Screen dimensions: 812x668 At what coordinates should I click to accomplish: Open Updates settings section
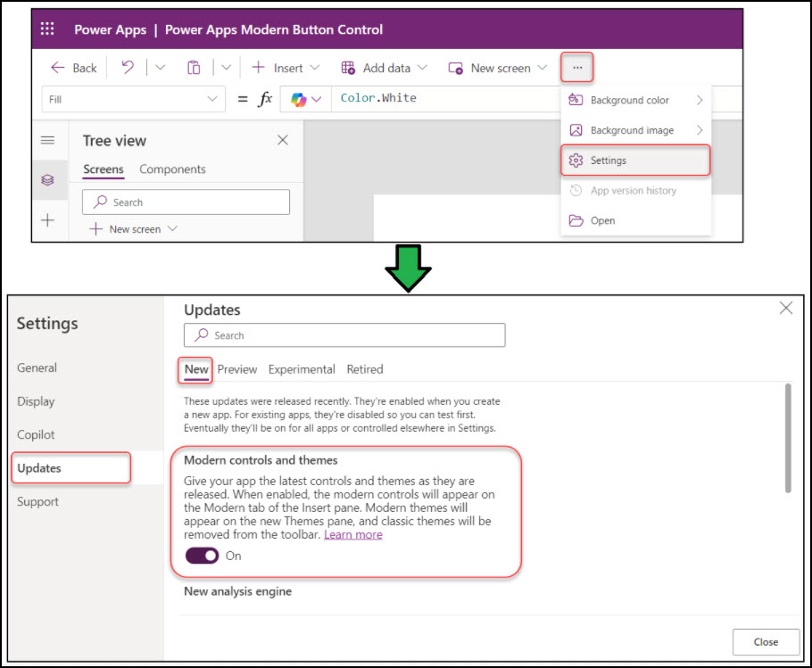pyautogui.click(x=71, y=467)
